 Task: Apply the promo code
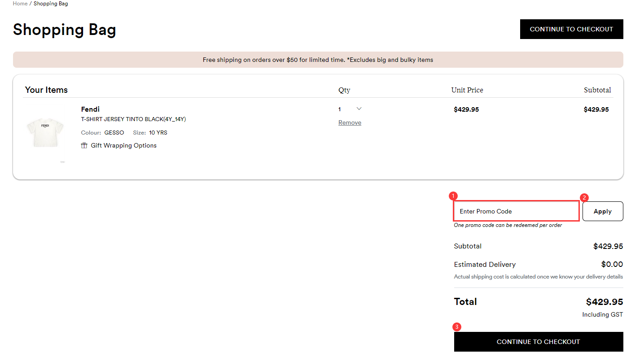click(603, 211)
